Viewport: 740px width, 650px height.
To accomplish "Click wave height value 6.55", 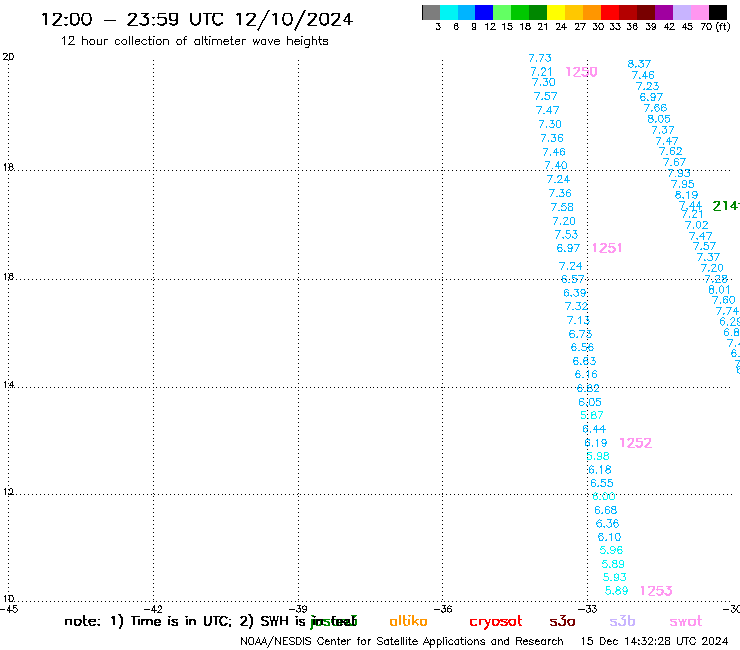I will pos(602,483).
